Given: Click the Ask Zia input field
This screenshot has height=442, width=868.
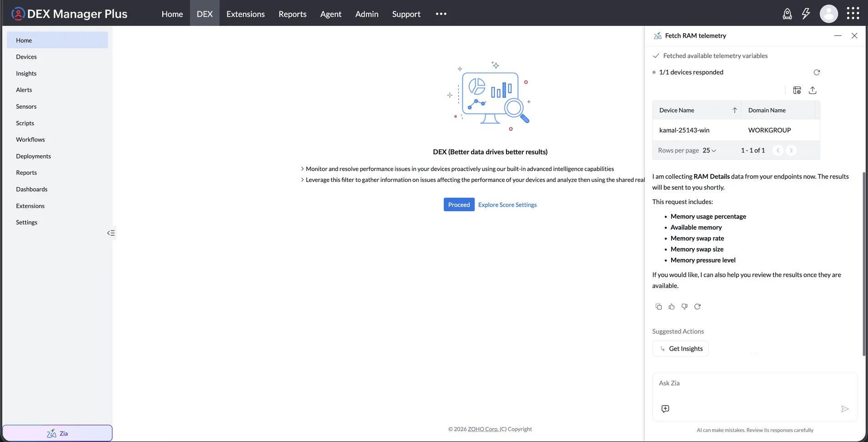Looking at the screenshot, I should tap(755, 384).
